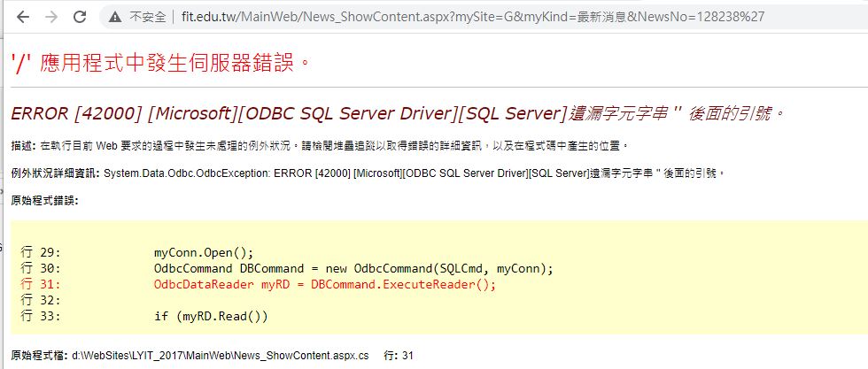The height and width of the screenshot is (369, 868).
Task: Click the browser back arrow
Action: [x=23, y=17]
